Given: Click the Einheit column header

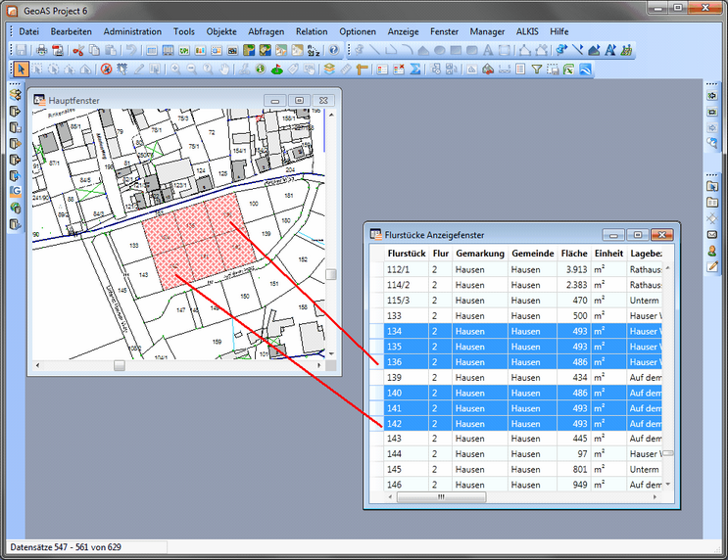Looking at the screenshot, I should click(608, 254).
